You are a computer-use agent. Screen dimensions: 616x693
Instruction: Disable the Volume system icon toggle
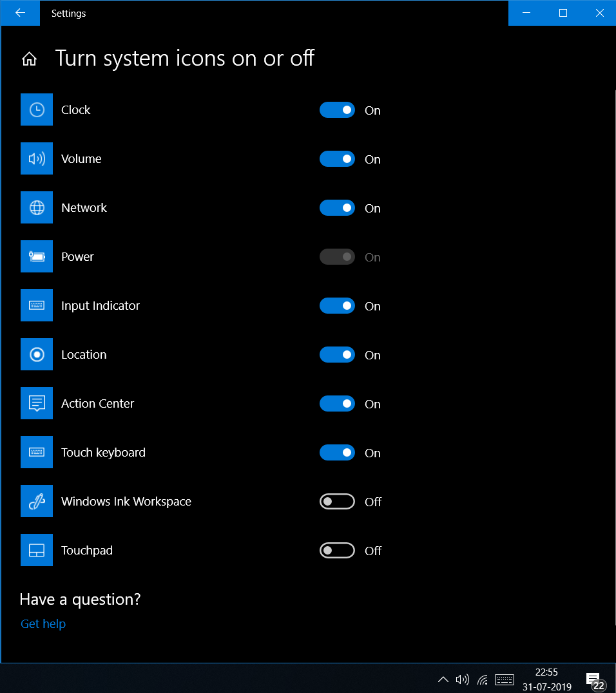pos(337,159)
